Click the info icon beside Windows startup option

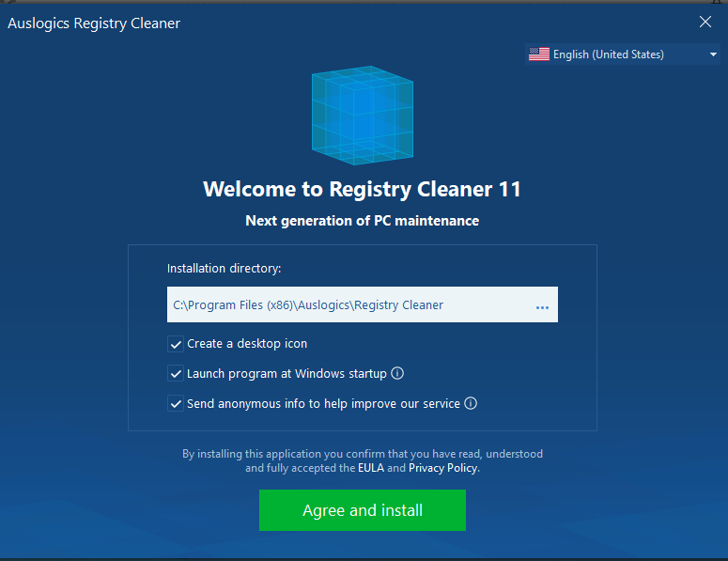tap(397, 373)
